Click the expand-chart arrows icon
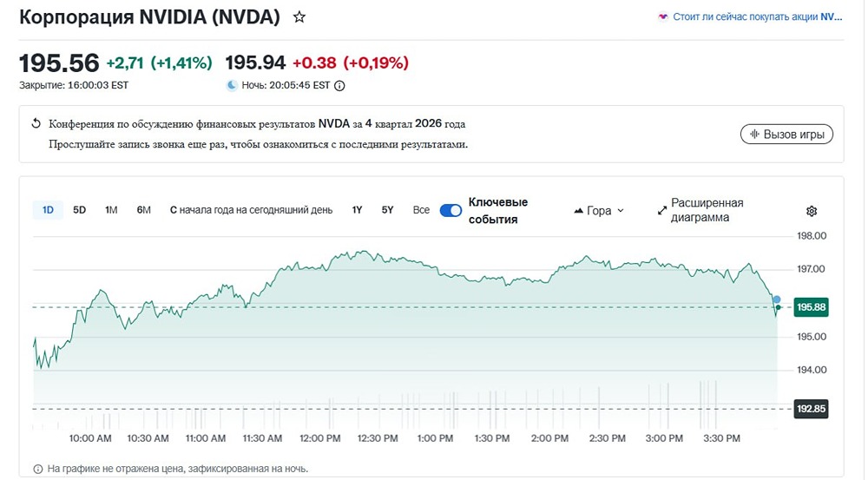This screenshot has width=868, height=480. coord(662,210)
